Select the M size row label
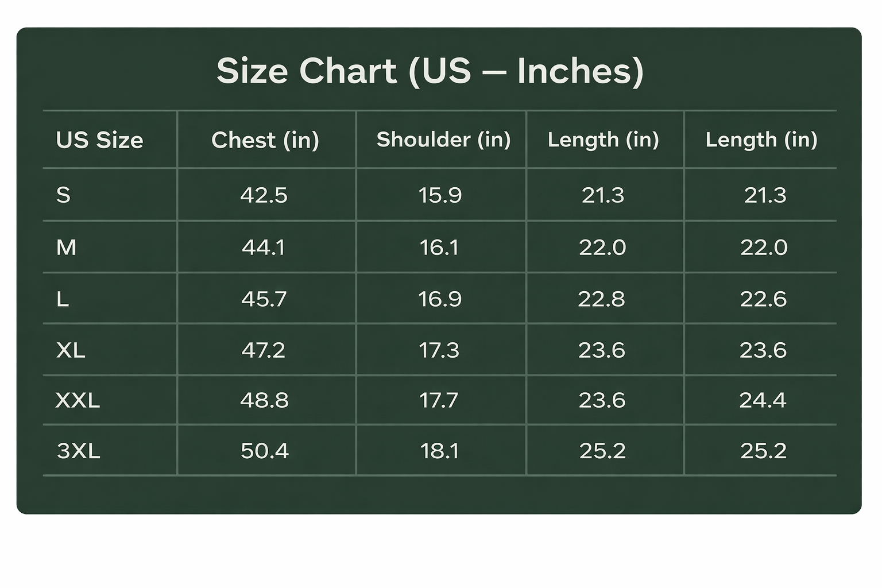The width and height of the screenshot is (882, 588). click(x=66, y=247)
